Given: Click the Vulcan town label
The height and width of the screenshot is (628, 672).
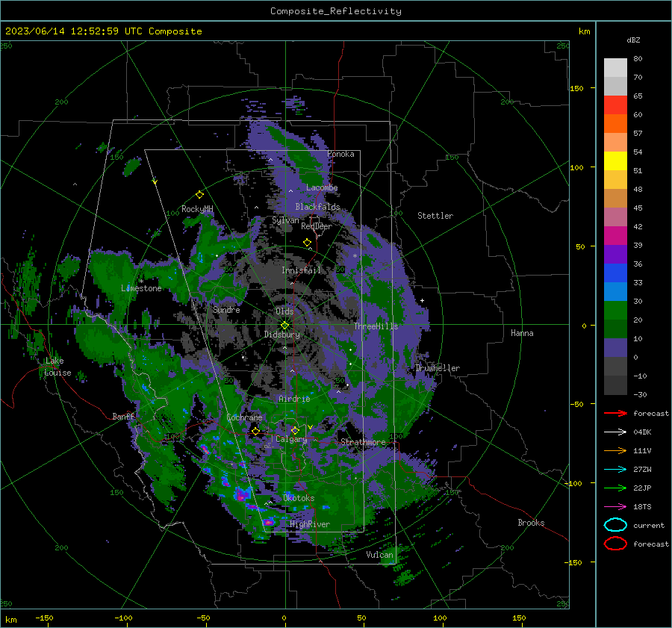Looking at the screenshot, I should pyautogui.click(x=379, y=555).
